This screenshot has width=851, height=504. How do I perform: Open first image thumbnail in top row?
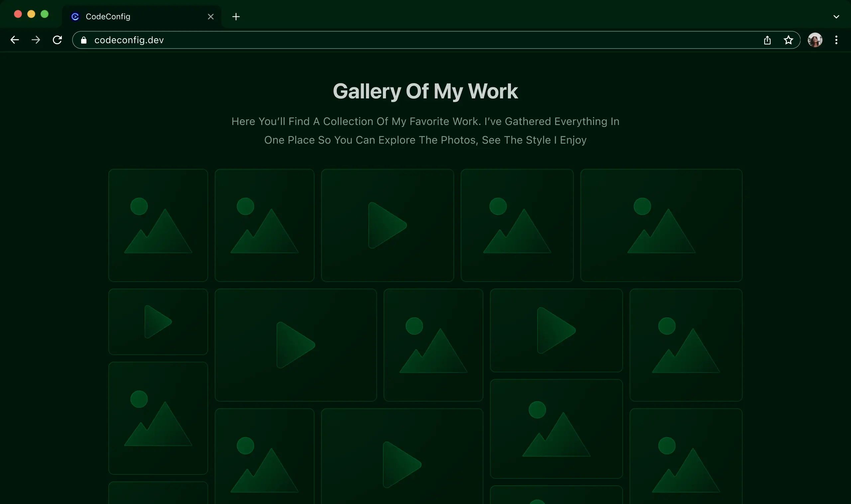[x=158, y=225]
